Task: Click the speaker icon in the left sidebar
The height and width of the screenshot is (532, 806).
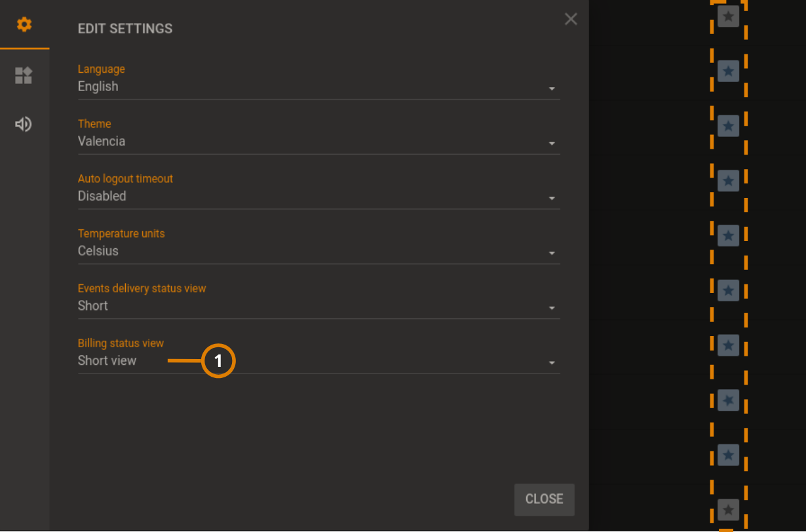Action: (24, 124)
